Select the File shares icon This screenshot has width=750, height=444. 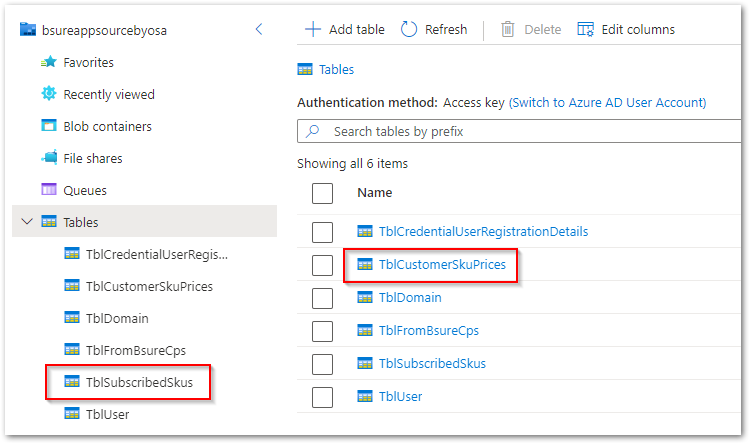coord(49,158)
